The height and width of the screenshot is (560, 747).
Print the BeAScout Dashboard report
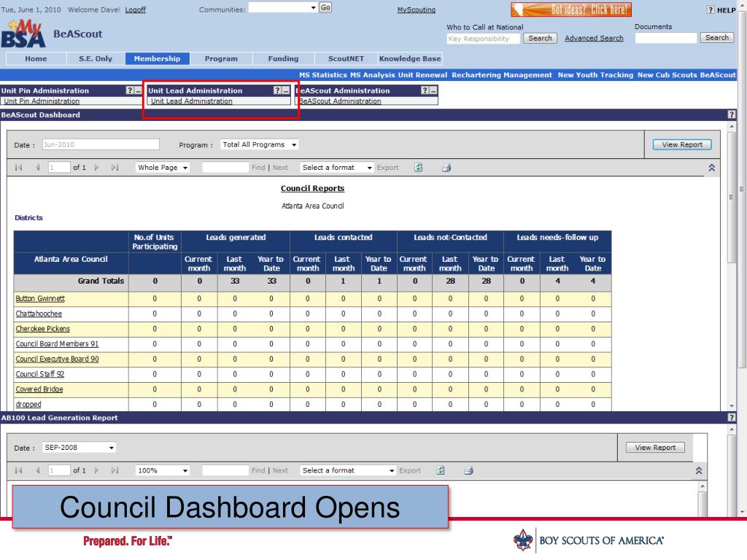(x=446, y=168)
